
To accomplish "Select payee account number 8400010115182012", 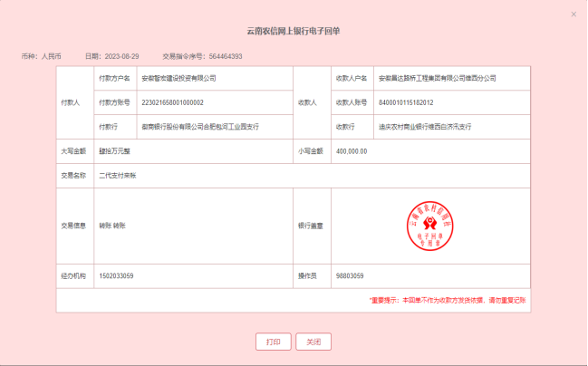I will pos(406,102).
